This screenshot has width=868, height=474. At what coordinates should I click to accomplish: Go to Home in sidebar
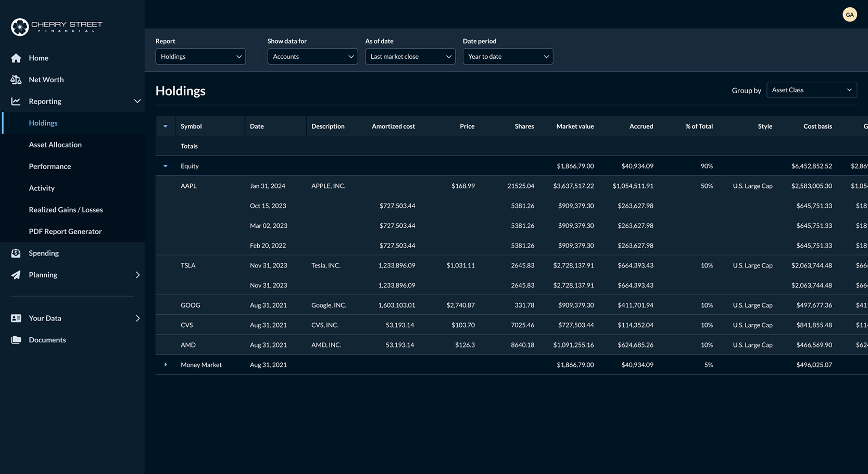click(x=39, y=58)
